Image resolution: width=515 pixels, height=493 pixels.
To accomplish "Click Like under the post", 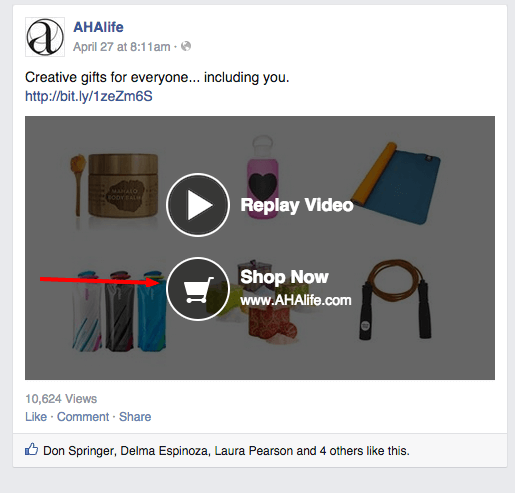I will [36, 417].
